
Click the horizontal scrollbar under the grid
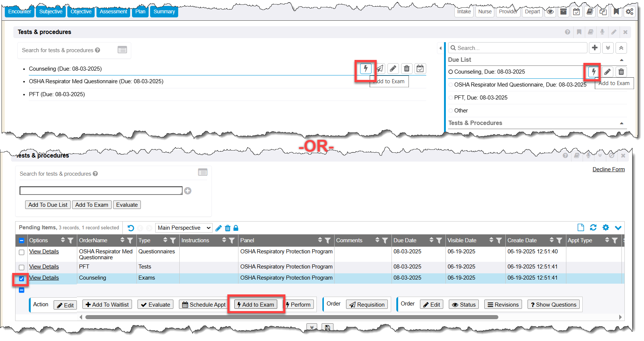point(291,317)
